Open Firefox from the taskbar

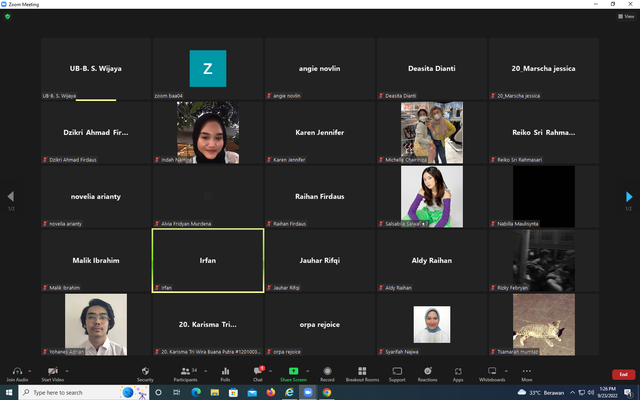pos(271,392)
